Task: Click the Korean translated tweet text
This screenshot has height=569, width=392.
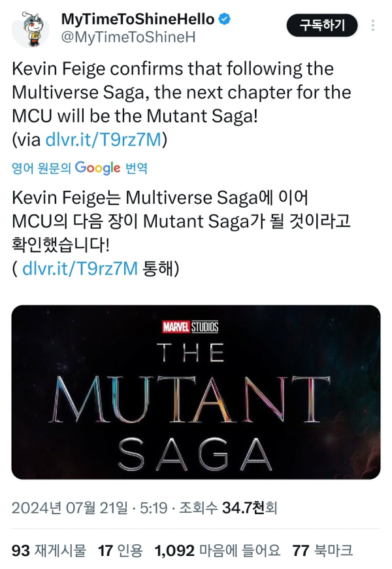Action: tap(182, 233)
